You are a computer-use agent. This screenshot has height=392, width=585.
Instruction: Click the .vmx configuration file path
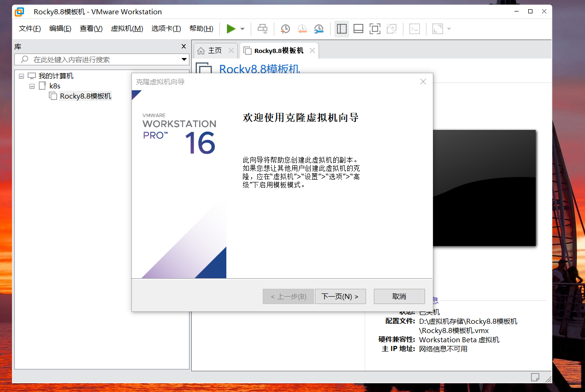coord(468,326)
